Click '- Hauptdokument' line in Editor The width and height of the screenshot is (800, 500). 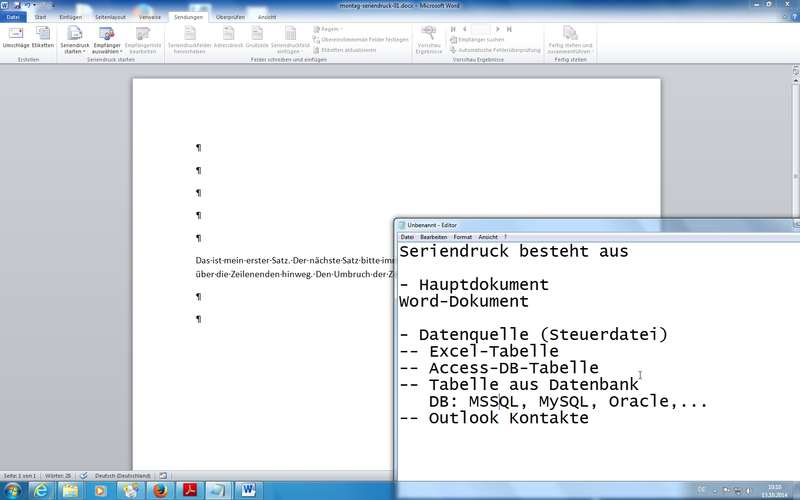coord(474,285)
